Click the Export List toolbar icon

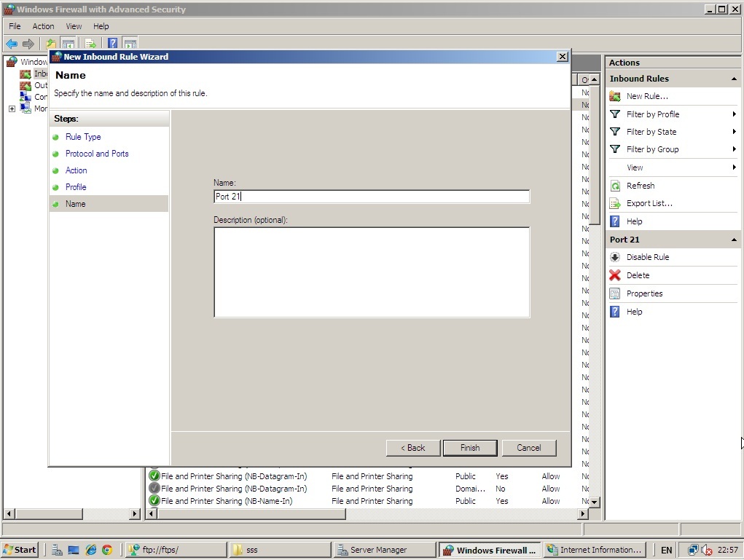click(x=90, y=44)
